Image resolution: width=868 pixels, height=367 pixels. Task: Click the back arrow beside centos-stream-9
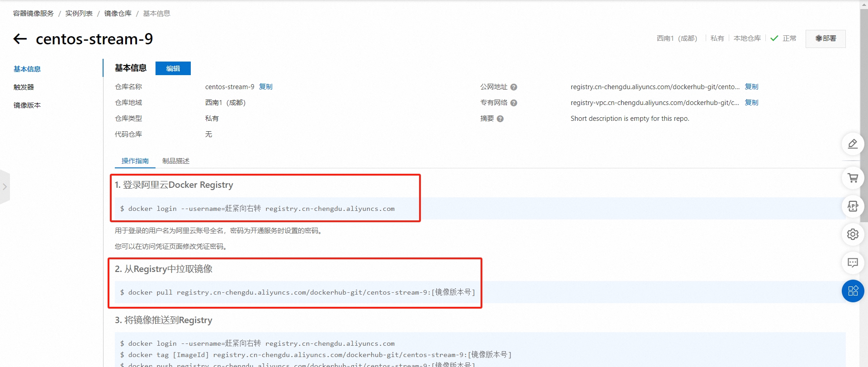pyautogui.click(x=20, y=39)
